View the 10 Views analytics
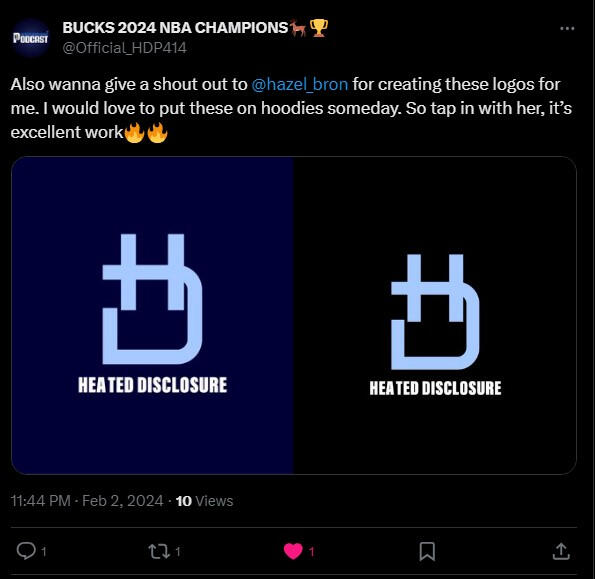The width and height of the screenshot is (595, 579). pyautogui.click(x=204, y=501)
